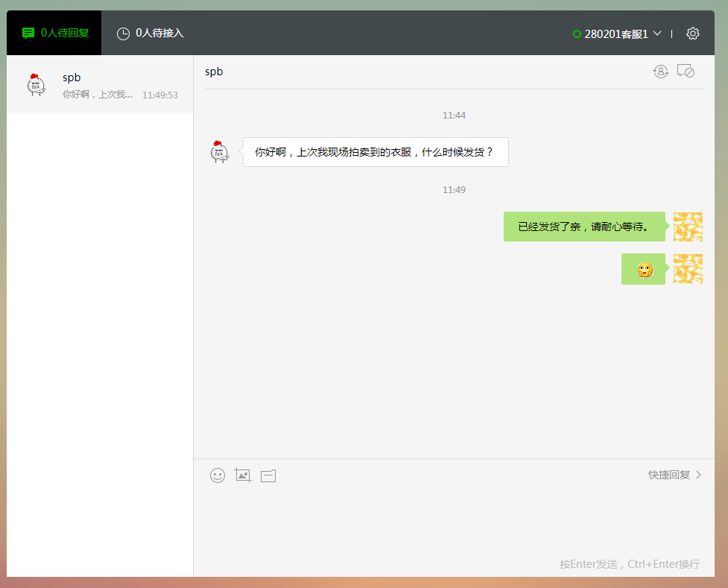Switch to the 0人待接入 tab
This screenshot has height=588, width=728.
[x=150, y=33]
